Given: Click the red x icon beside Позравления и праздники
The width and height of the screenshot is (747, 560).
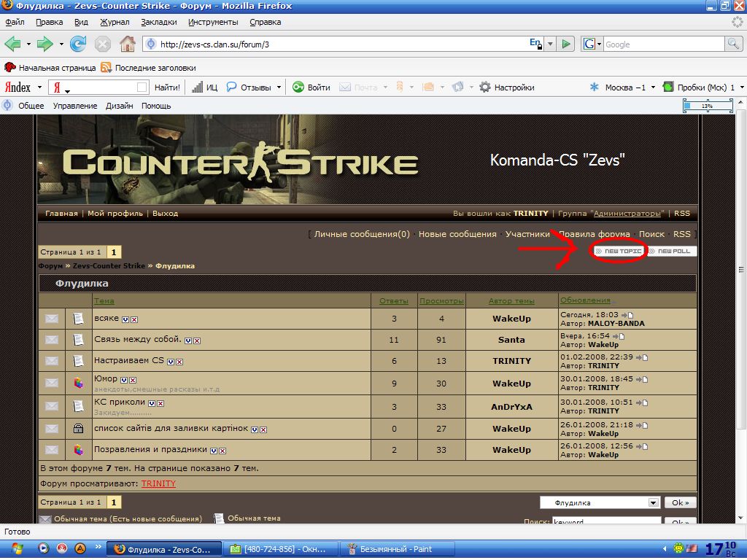Looking at the screenshot, I should click(222, 451).
